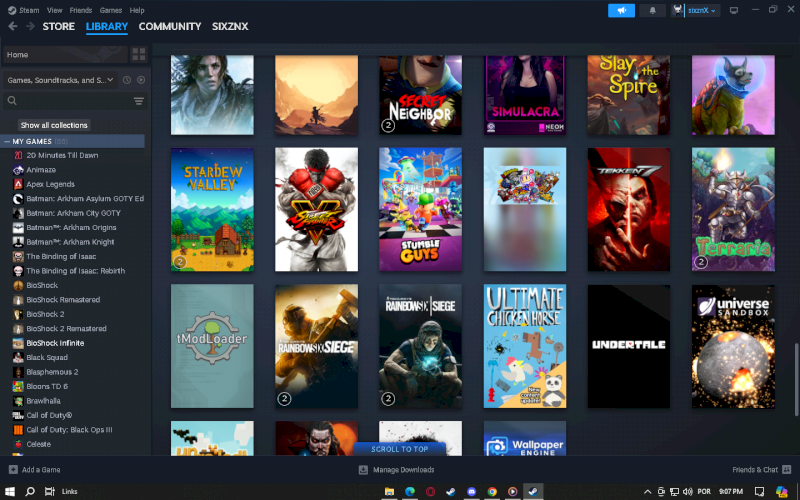Open Windows Start menu
800x500 pixels.
[10, 491]
